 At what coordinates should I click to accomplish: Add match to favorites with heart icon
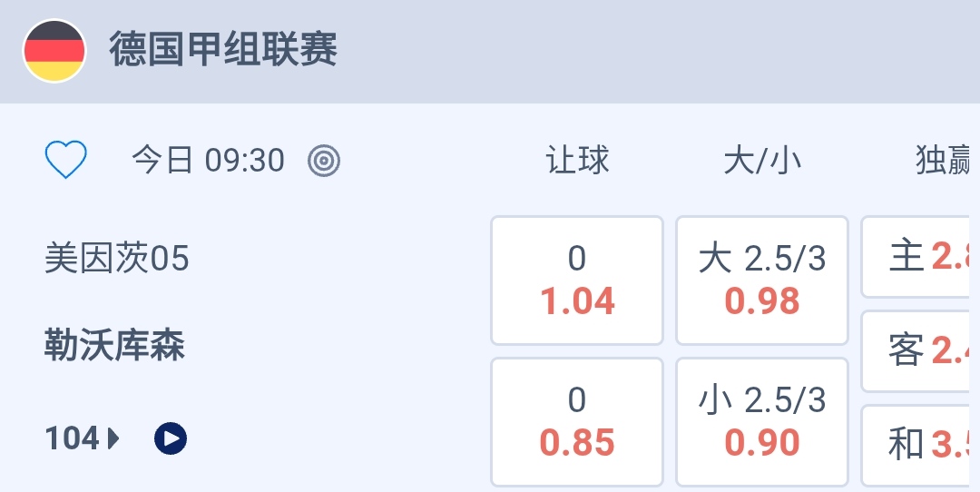point(66,161)
